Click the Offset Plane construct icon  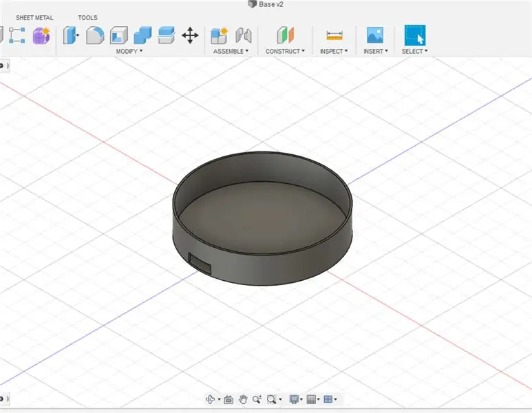[285, 35]
